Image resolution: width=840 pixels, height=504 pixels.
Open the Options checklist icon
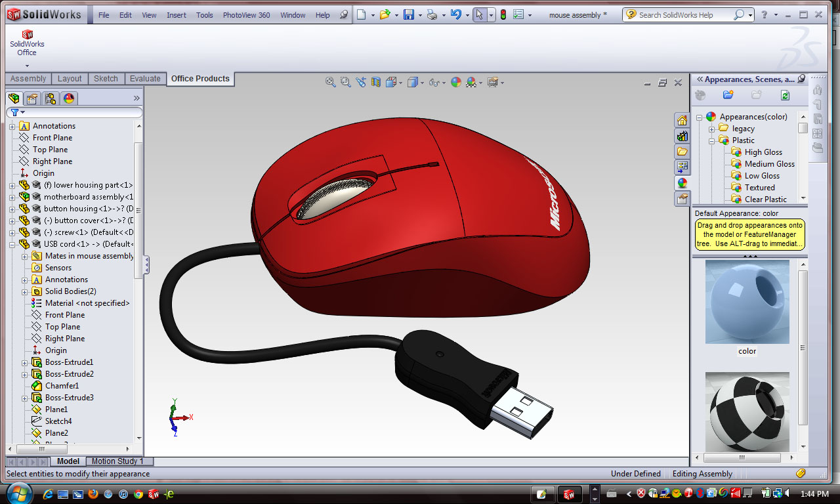[518, 14]
